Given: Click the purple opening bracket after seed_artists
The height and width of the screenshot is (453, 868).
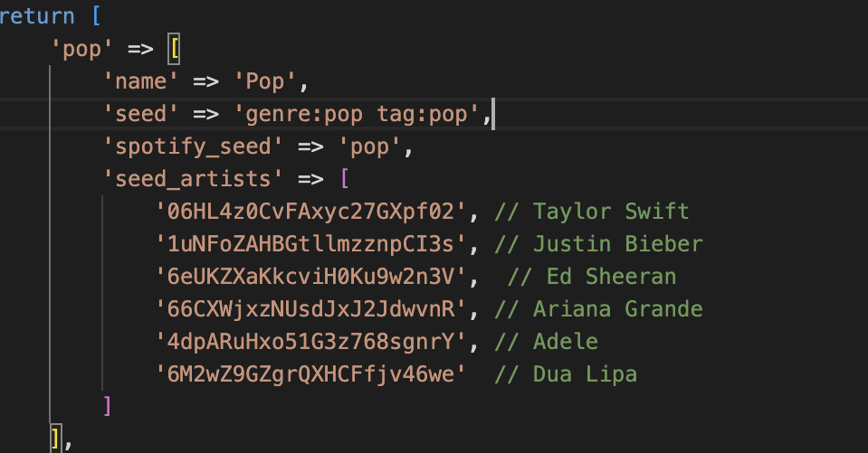Looking at the screenshot, I should pos(345,179).
